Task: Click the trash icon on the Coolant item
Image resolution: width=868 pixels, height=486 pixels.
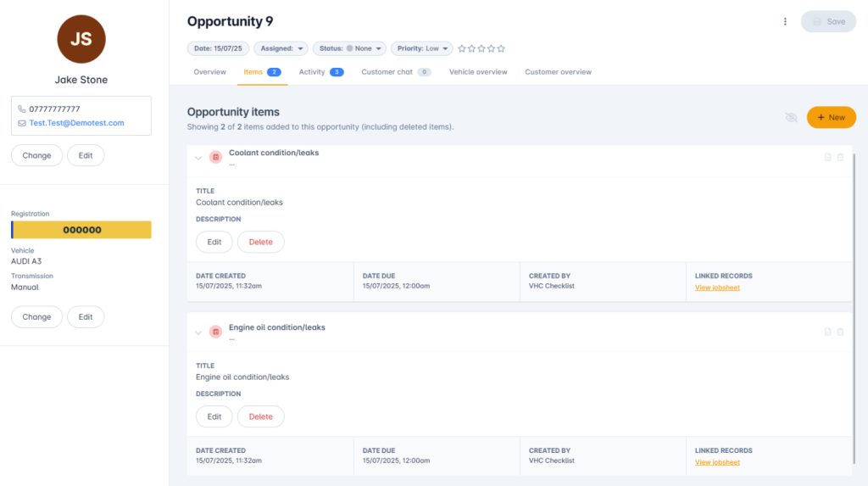Action: click(x=840, y=158)
